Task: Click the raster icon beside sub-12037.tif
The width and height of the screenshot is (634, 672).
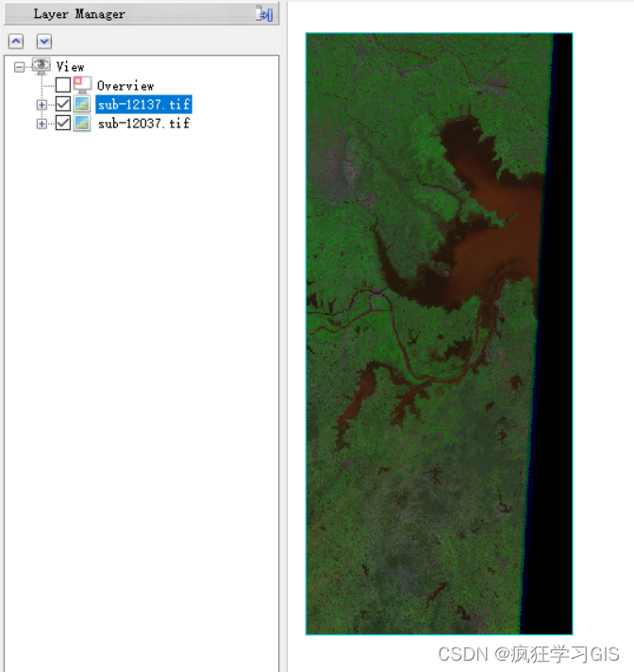Action: click(82, 124)
